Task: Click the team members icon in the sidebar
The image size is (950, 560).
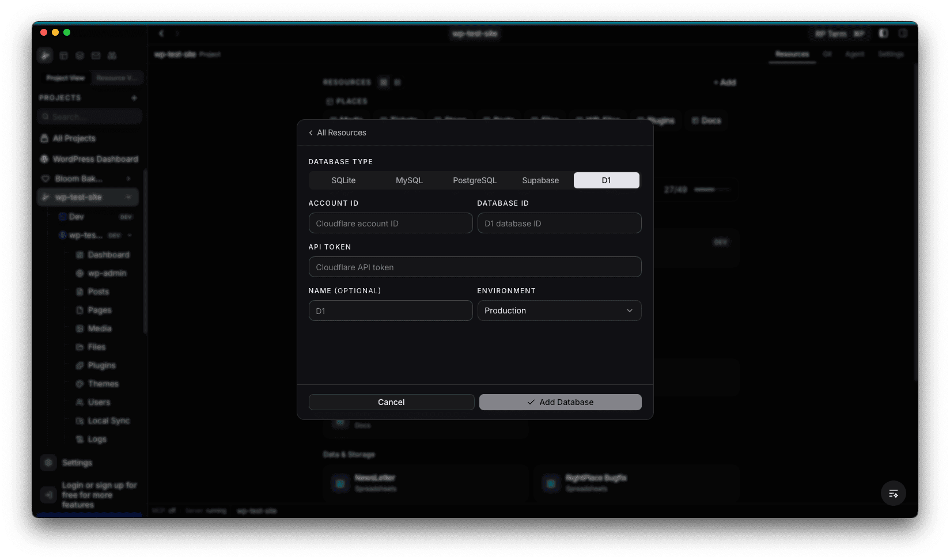Action: pos(112,55)
